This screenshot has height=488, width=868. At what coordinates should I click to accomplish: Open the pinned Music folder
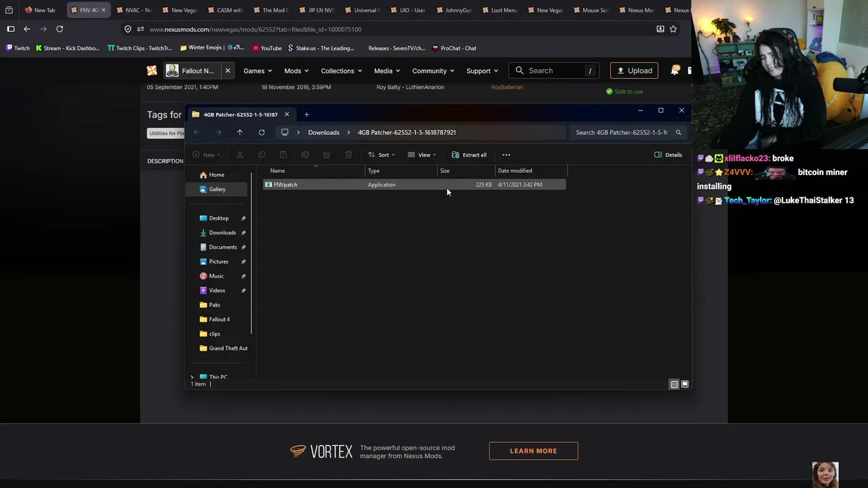pos(216,276)
